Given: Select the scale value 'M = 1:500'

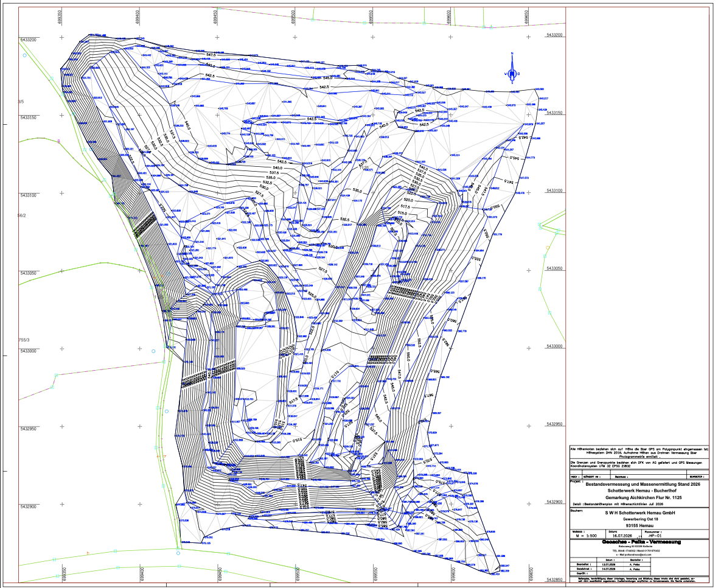Looking at the screenshot, I should point(587,535).
